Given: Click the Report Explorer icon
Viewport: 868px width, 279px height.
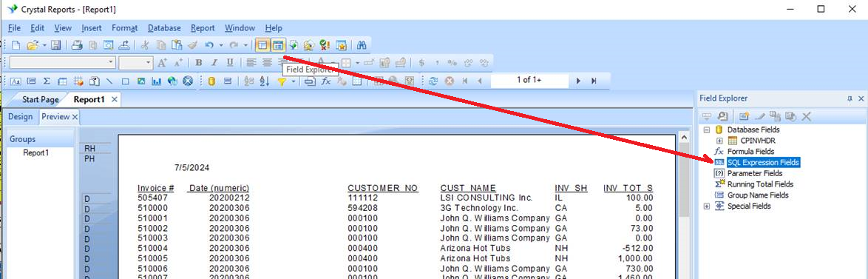Looking at the screenshot, I should tap(294, 45).
